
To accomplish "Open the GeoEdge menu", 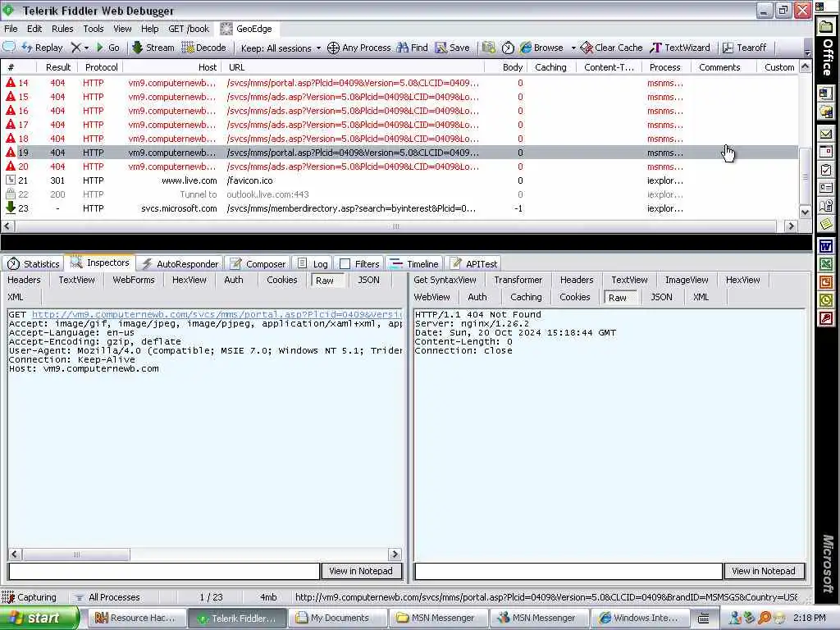I will (x=246, y=29).
